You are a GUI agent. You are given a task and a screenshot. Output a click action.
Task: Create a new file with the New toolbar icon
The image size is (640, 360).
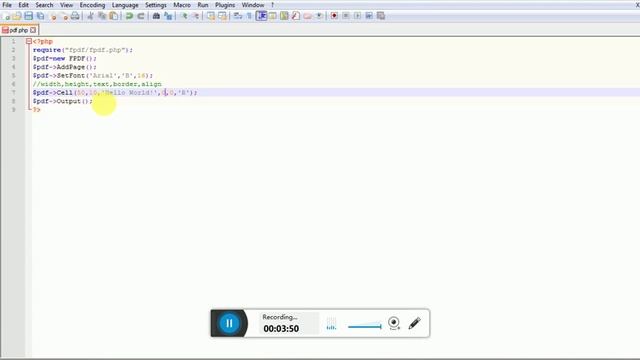(6, 16)
